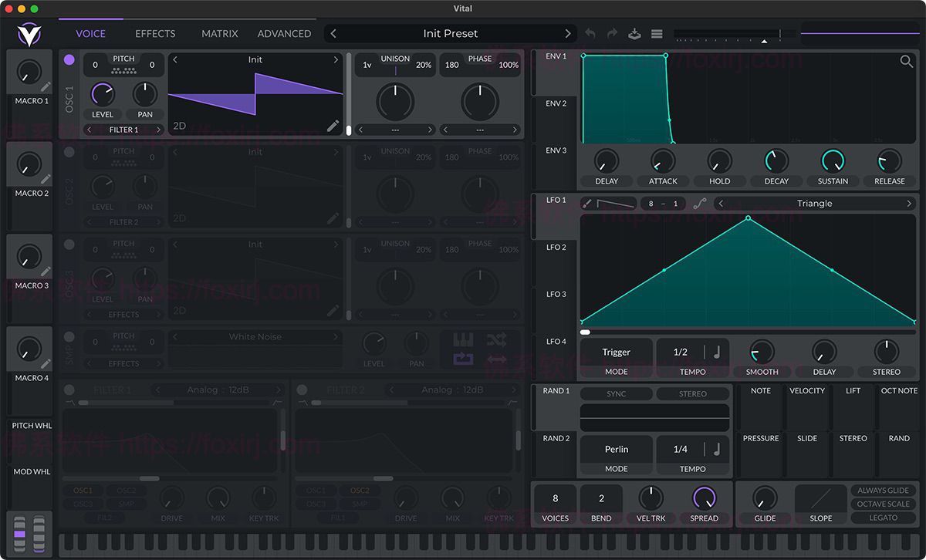Click the pencil icon on the OSC 1 wavetable

click(x=333, y=125)
